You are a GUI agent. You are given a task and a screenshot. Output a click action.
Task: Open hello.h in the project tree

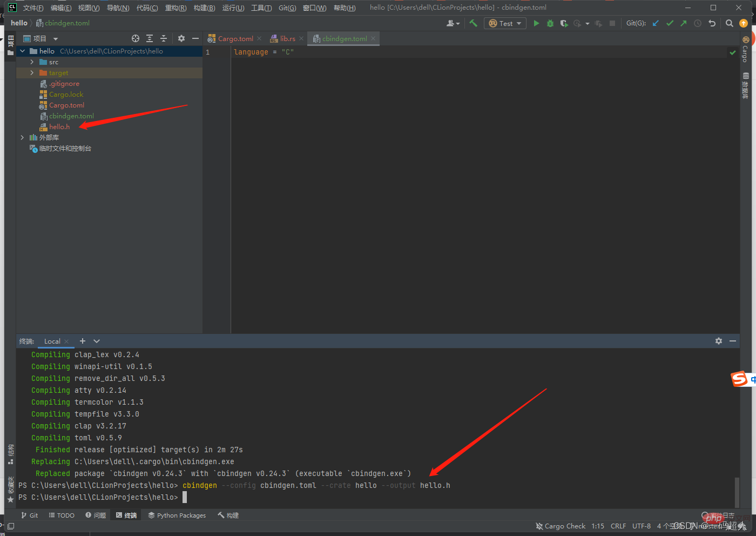[59, 127]
